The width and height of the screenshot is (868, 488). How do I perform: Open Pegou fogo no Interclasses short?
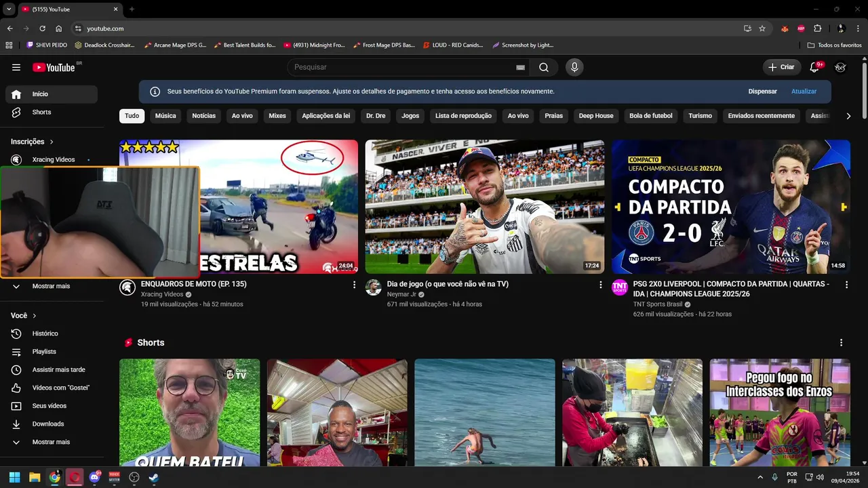[x=780, y=413]
